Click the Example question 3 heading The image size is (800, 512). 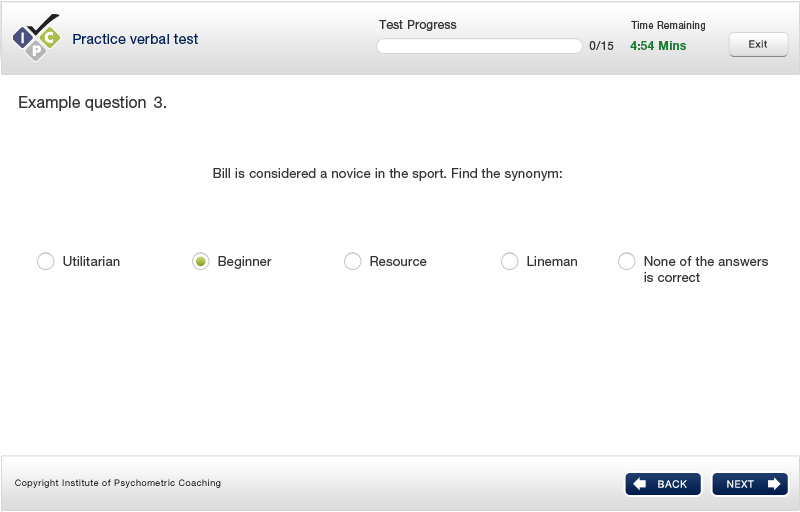pos(92,103)
